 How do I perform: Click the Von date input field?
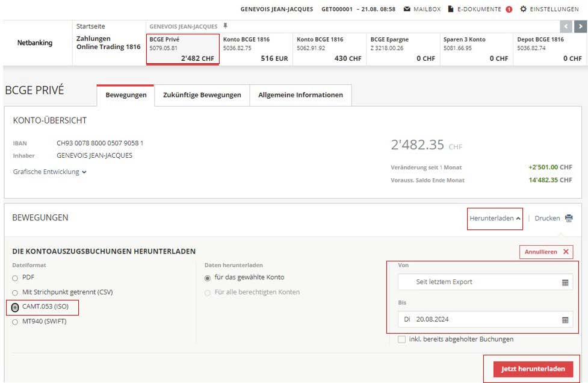485,282
